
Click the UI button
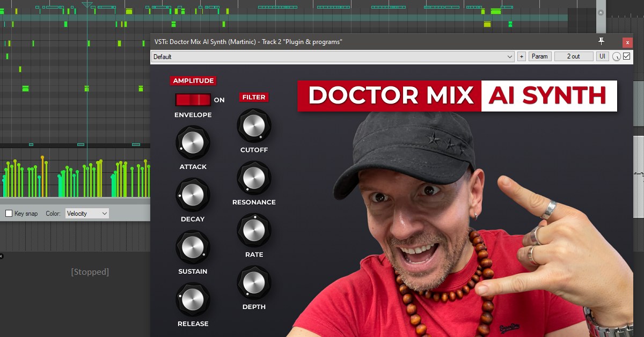pyautogui.click(x=603, y=56)
